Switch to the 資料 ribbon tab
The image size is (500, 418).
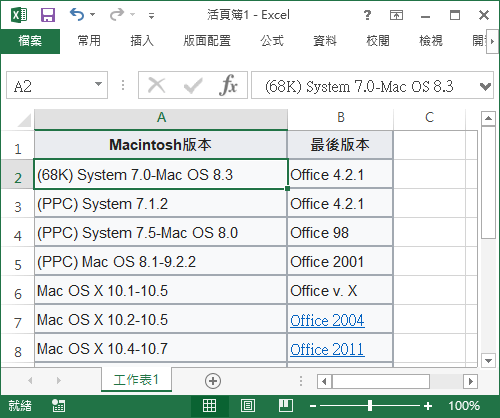click(x=325, y=41)
